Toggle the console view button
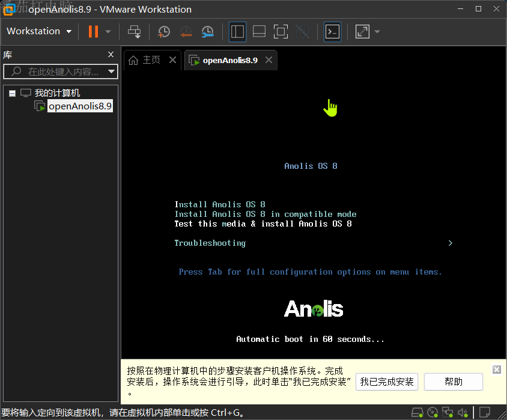 (x=332, y=32)
